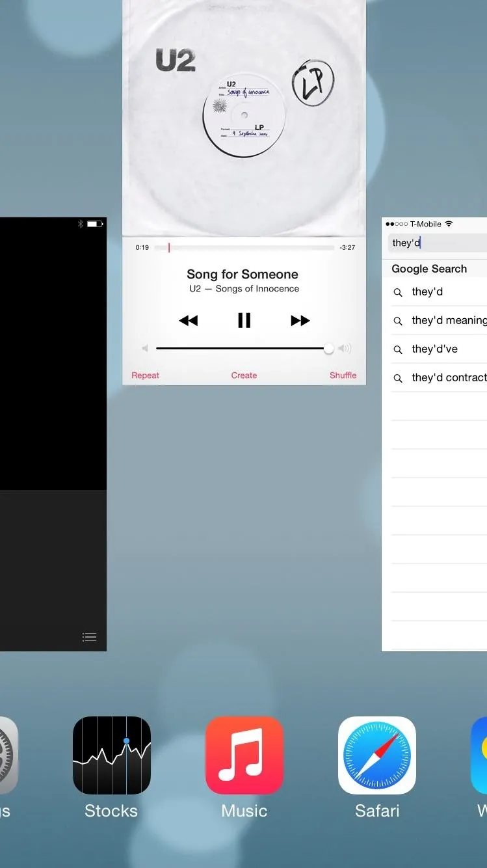
Task: Click search icon beside "they'd meaning"
Action: click(398, 321)
